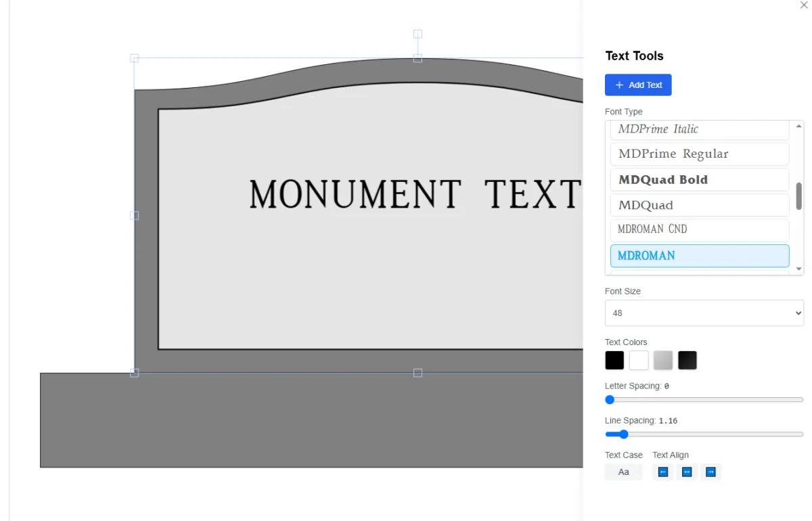Choose the dark gradient text color
Viewport: 812px width, 521px height.
(x=687, y=360)
